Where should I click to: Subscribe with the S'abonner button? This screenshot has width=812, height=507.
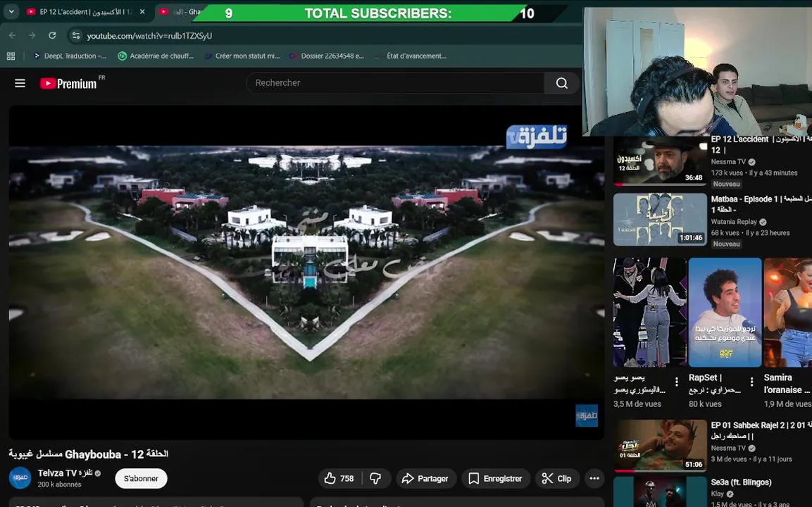pyautogui.click(x=141, y=479)
